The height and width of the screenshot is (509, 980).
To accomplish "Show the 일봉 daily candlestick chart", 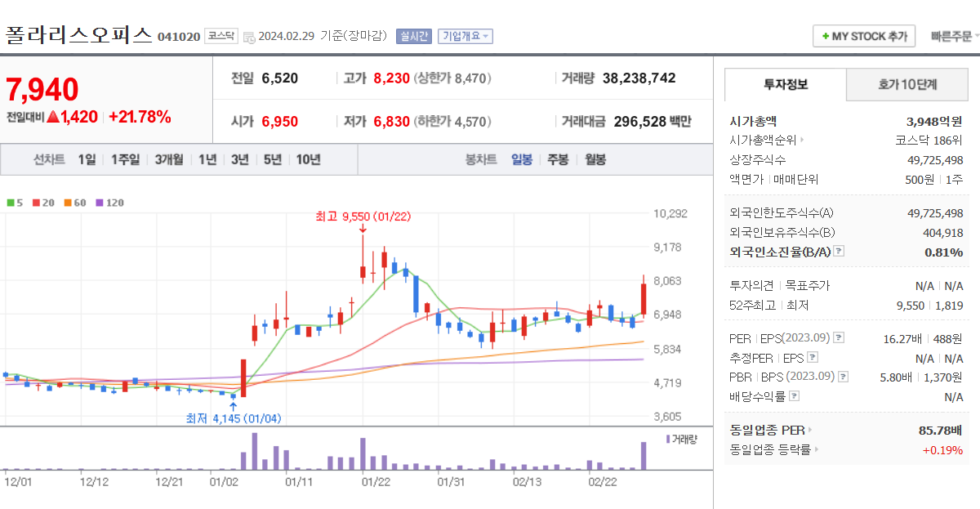I will tap(522, 159).
